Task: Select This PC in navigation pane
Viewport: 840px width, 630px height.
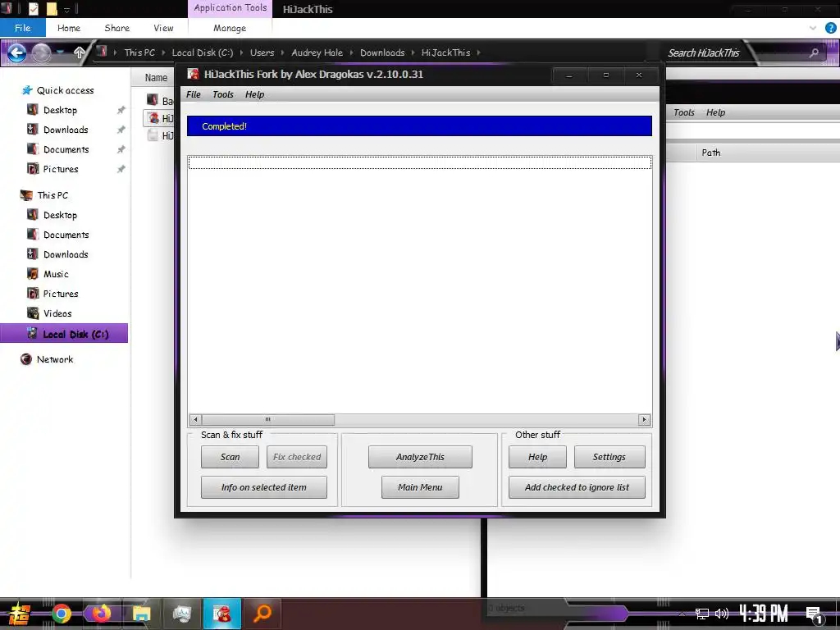Action: click(x=52, y=195)
